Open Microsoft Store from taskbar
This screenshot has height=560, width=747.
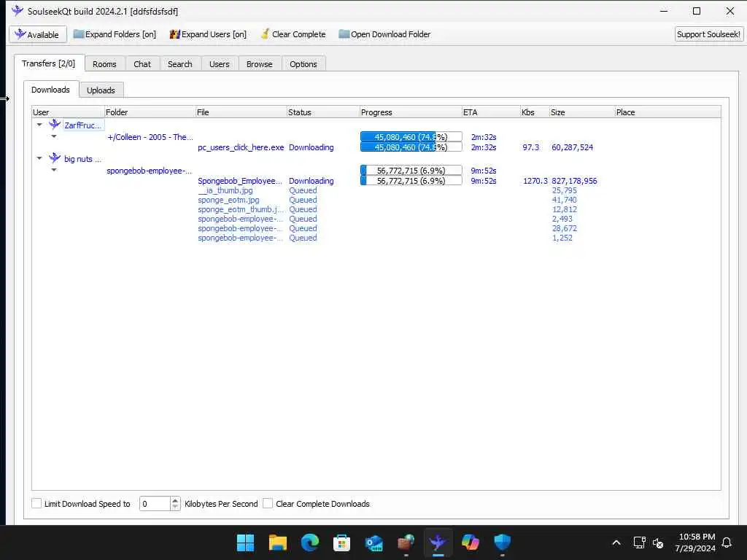(x=341, y=542)
